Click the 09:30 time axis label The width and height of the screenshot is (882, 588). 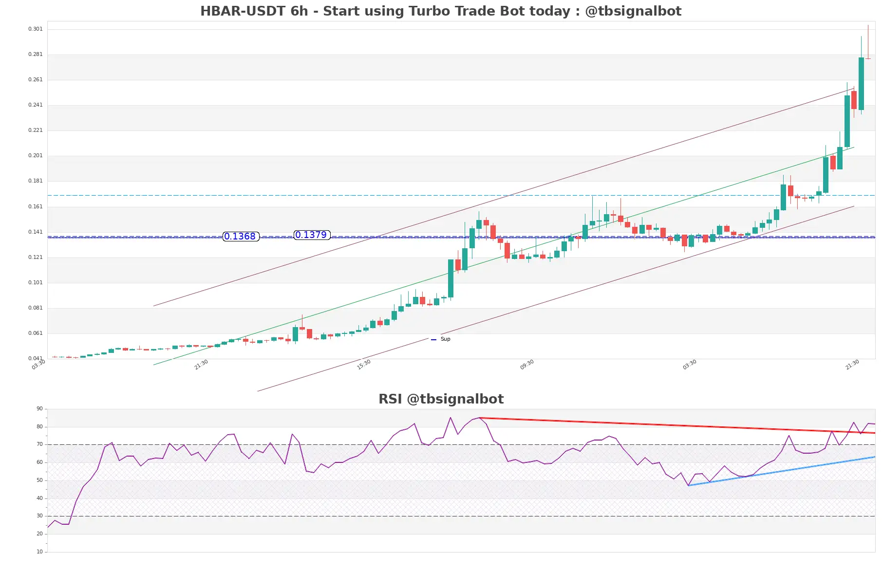(x=527, y=365)
